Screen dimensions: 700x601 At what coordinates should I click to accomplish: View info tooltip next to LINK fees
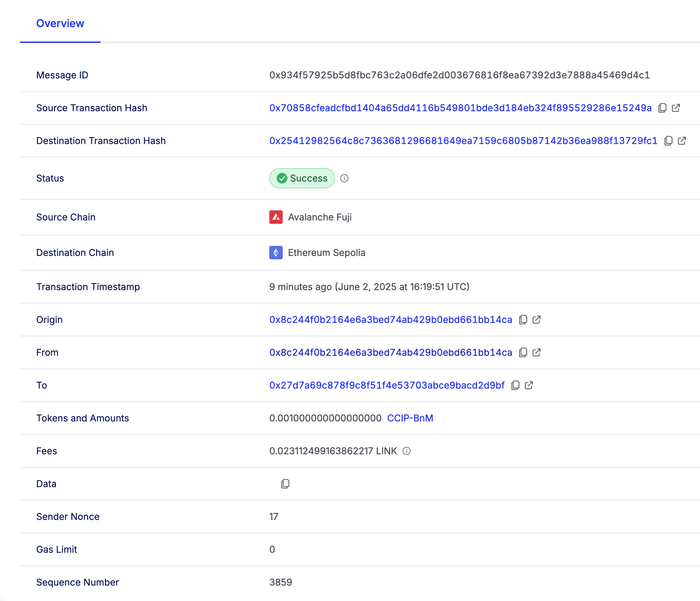tap(407, 451)
